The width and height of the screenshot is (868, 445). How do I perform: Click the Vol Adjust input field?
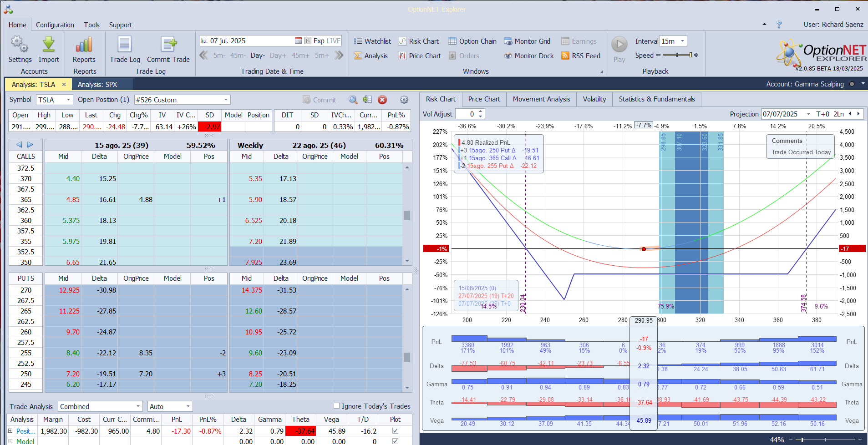(x=467, y=114)
